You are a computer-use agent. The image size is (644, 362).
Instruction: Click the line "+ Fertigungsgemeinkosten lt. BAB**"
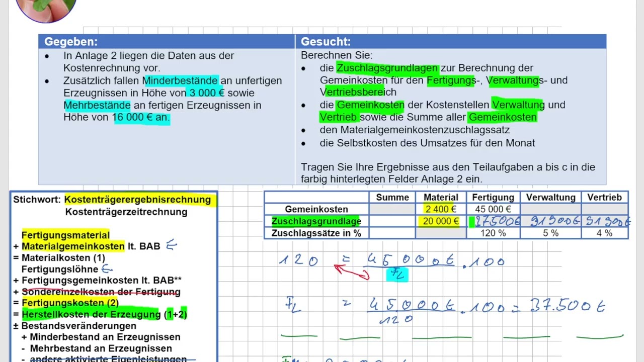click(98, 280)
